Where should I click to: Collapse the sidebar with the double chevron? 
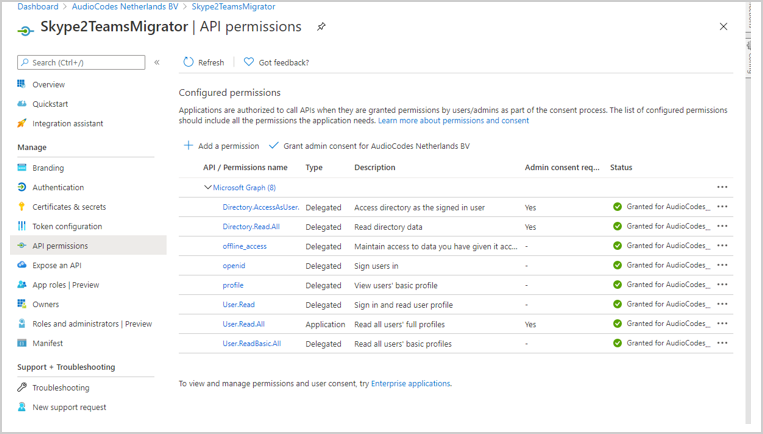pyautogui.click(x=157, y=62)
